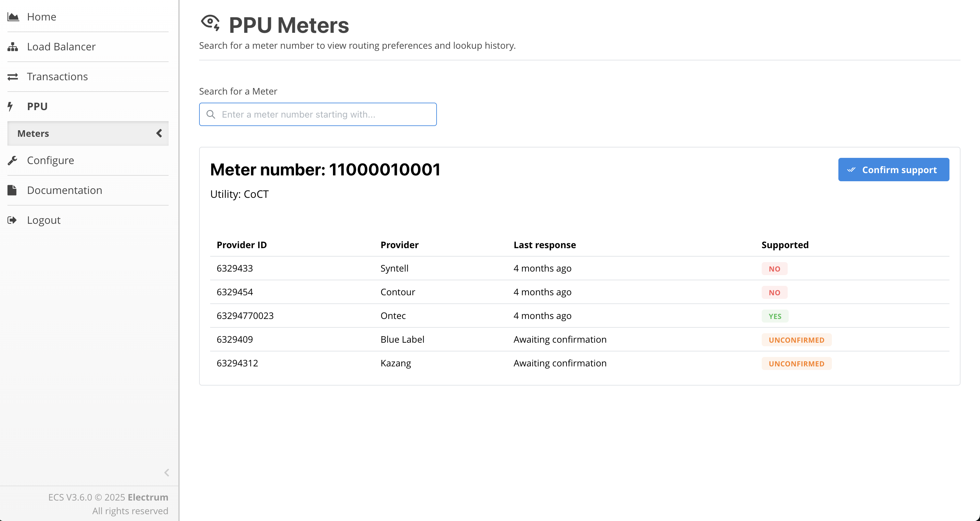Viewport: 980px width, 521px height.
Task: Select the Meters submenu item
Action: (x=33, y=133)
